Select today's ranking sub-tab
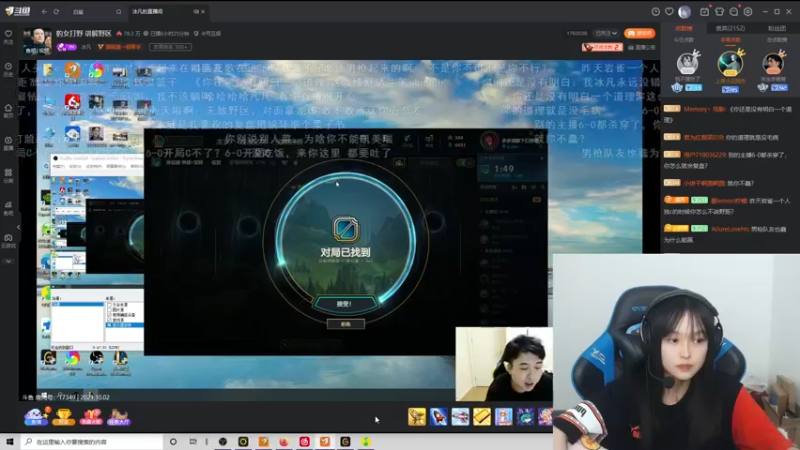The width and height of the screenshot is (800, 450). click(x=684, y=40)
